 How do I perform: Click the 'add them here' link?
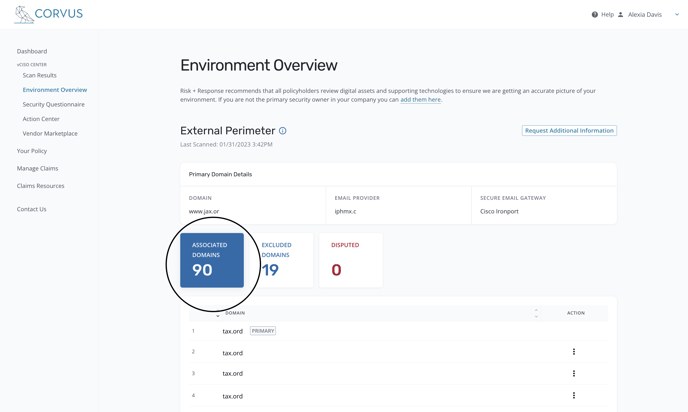pos(420,100)
